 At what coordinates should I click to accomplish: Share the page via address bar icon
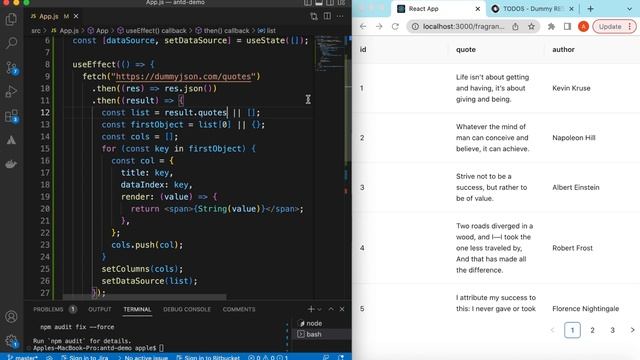point(516,27)
